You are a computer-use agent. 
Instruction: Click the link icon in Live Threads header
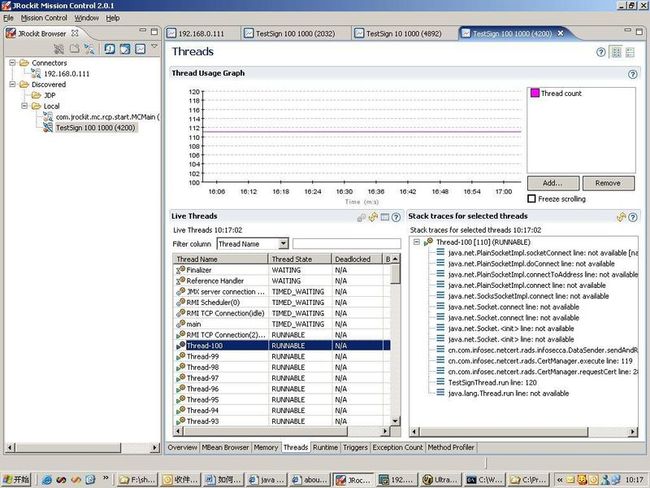point(361,217)
